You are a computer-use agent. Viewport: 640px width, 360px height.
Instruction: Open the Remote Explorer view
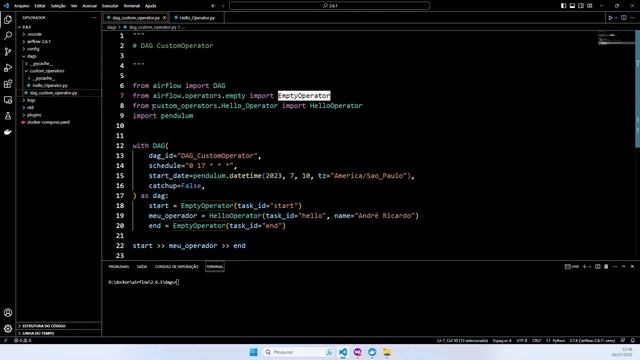pyautogui.click(x=8, y=100)
